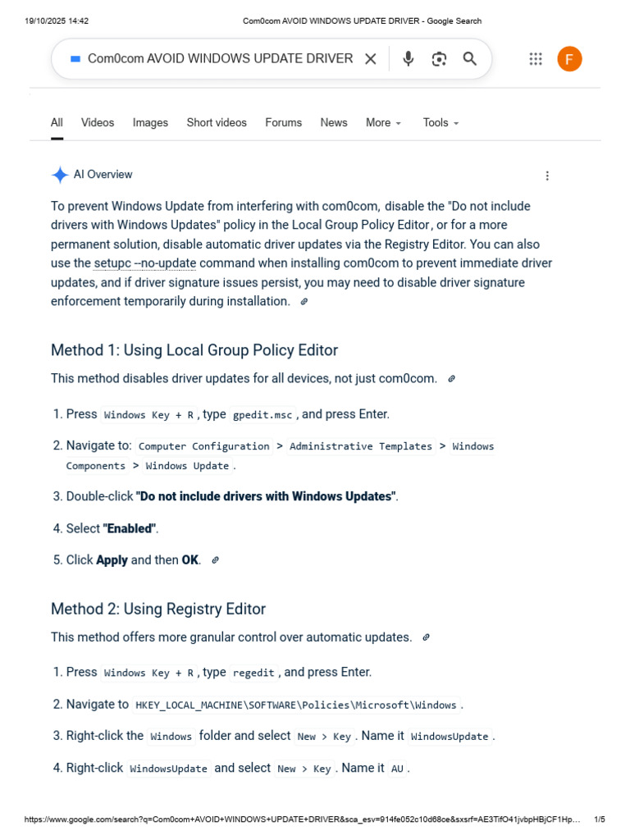Open source link after intro paragraph

[304, 302]
